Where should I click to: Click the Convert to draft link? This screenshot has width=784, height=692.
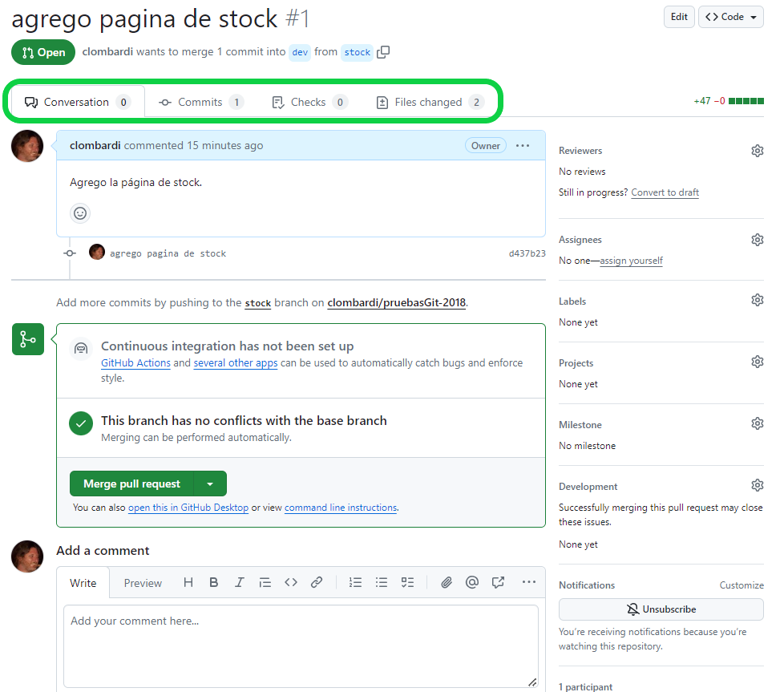click(665, 192)
